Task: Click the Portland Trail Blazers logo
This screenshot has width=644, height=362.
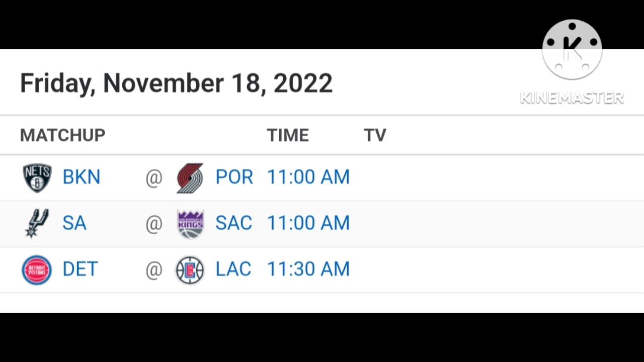Action: pyautogui.click(x=190, y=178)
